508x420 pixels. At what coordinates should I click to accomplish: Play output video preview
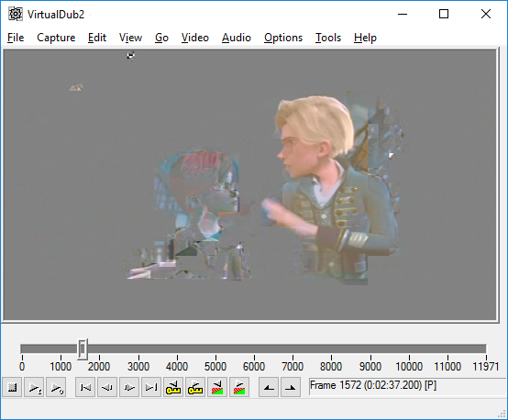[x=56, y=387]
